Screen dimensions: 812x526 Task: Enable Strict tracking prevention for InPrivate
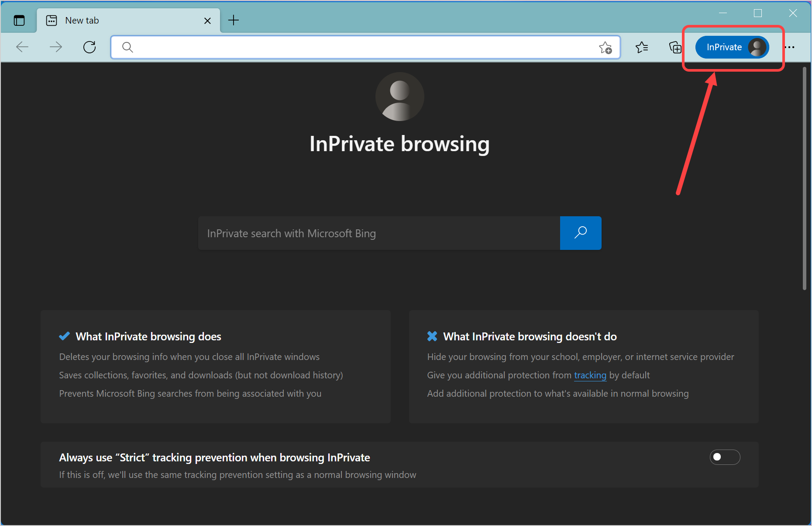tap(725, 457)
